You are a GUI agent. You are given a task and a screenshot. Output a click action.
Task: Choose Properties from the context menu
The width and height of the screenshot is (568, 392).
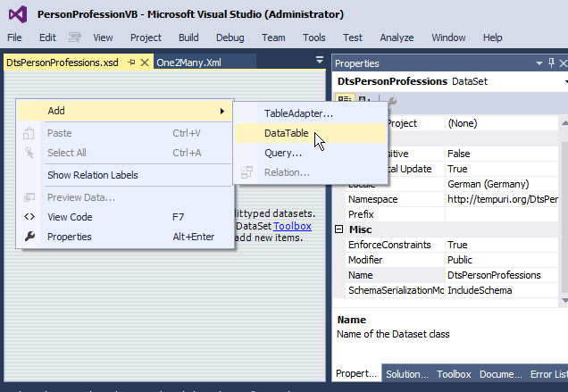point(125,237)
